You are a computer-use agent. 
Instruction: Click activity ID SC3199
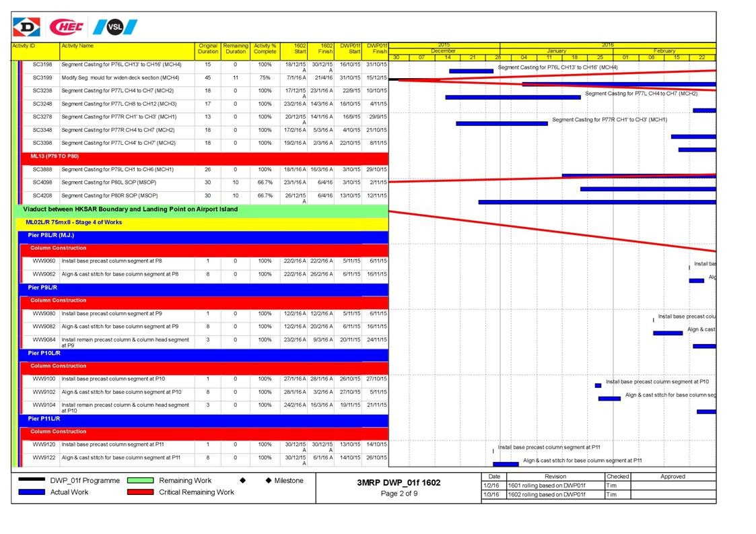[42, 77]
